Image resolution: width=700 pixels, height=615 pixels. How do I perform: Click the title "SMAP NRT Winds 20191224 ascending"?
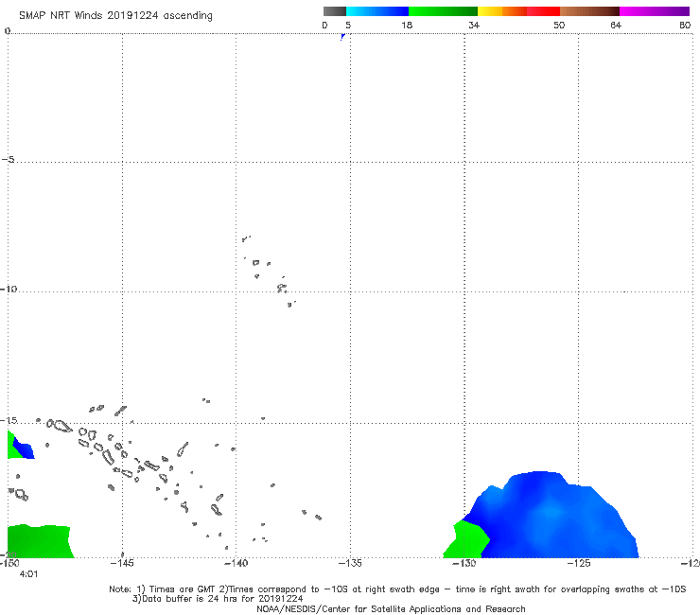click(115, 15)
